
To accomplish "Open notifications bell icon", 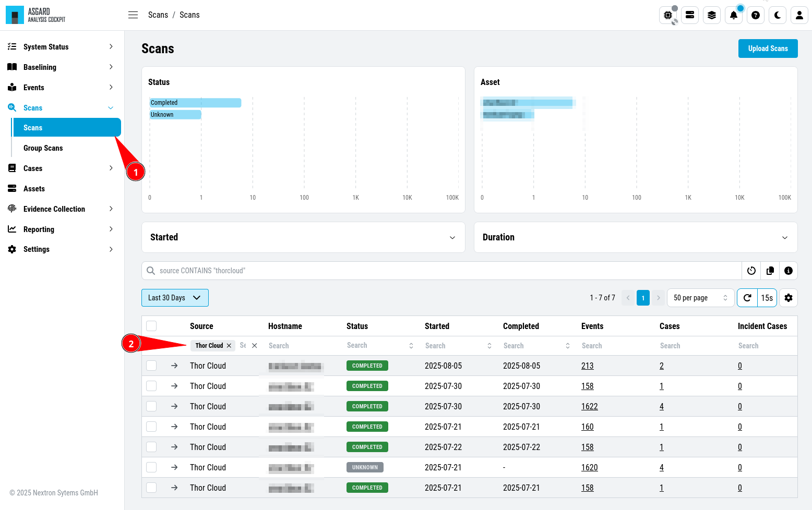I will coord(734,15).
